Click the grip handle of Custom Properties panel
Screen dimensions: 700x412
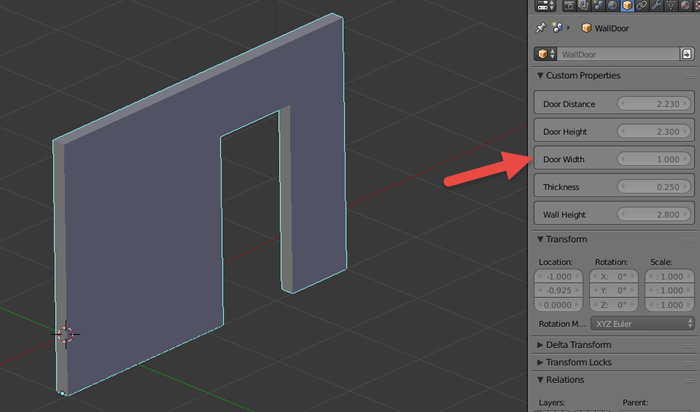click(688, 76)
